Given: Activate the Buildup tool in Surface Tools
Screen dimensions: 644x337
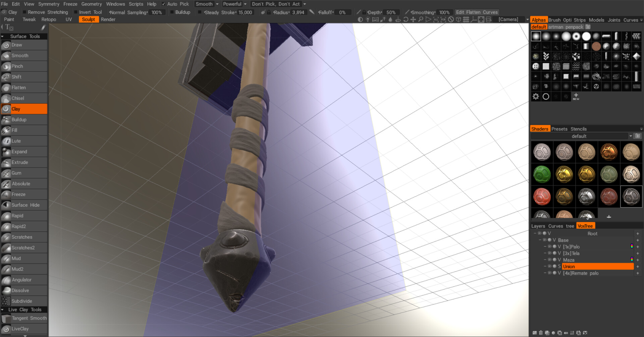Looking at the screenshot, I should click(x=24, y=120).
